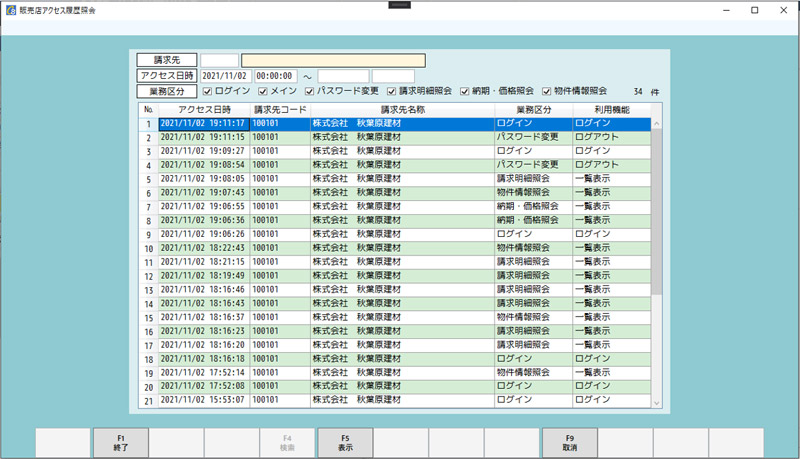Select the row with 2021/11/02 18:16:23
This screenshot has height=459, width=800.
click(395, 331)
